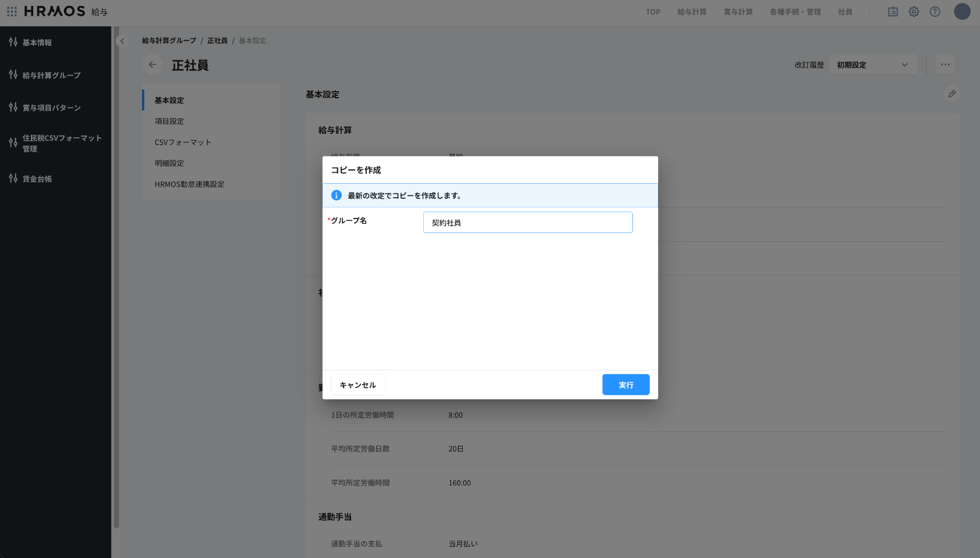This screenshot has height=558, width=980.
Task: Open 賃金台帳 in the left sidebar
Action: coord(37,179)
